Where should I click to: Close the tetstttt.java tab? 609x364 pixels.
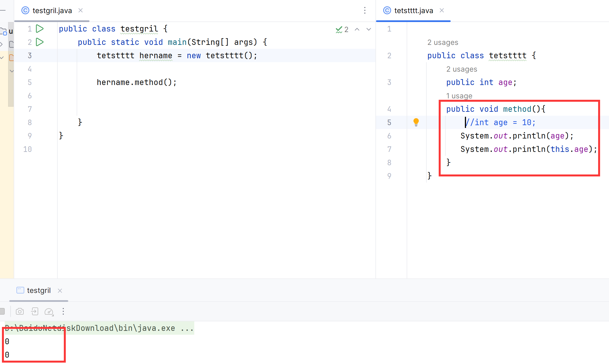tap(442, 11)
